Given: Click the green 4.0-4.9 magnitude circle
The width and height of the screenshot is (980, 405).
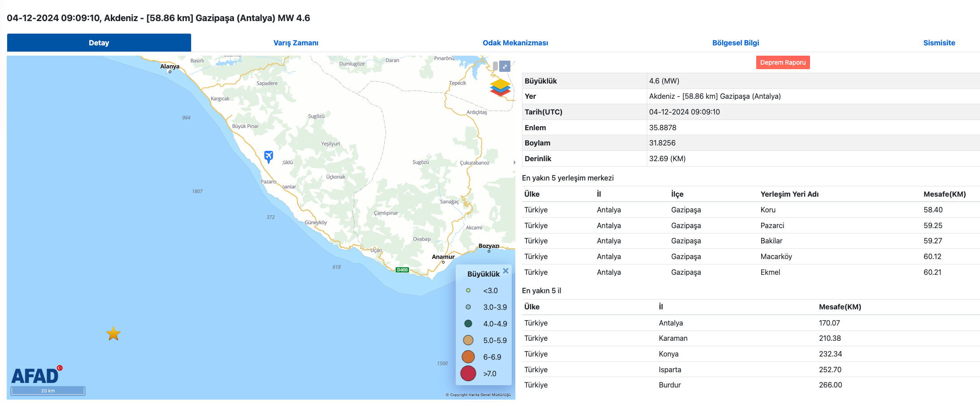Looking at the screenshot, I should (x=468, y=324).
